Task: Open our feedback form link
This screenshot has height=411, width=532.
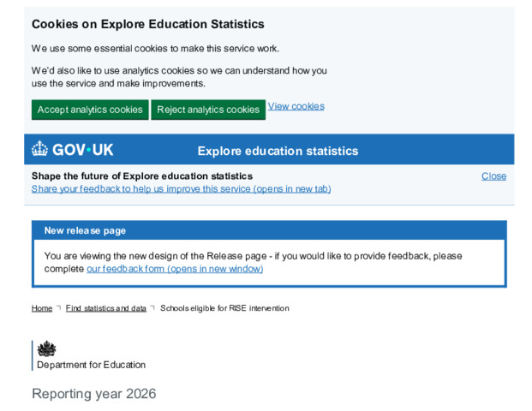Action: pyautogui.click(x=175, y=269)
